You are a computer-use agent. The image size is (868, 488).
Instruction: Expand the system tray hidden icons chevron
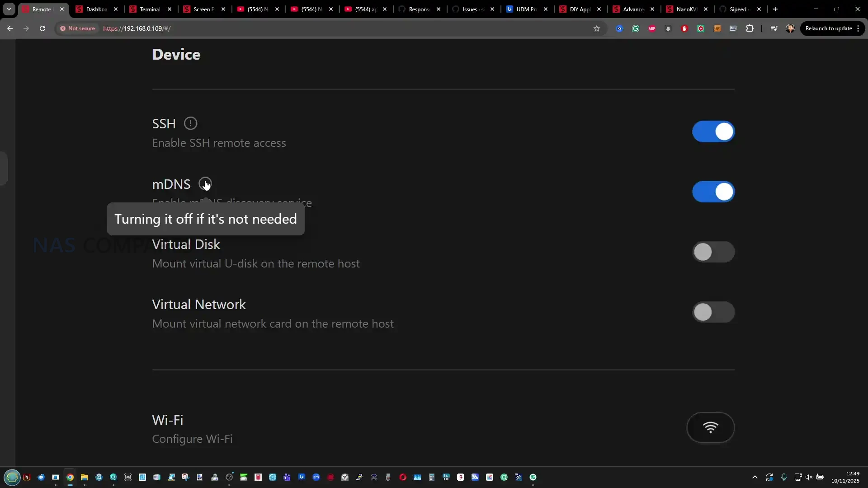755,477
